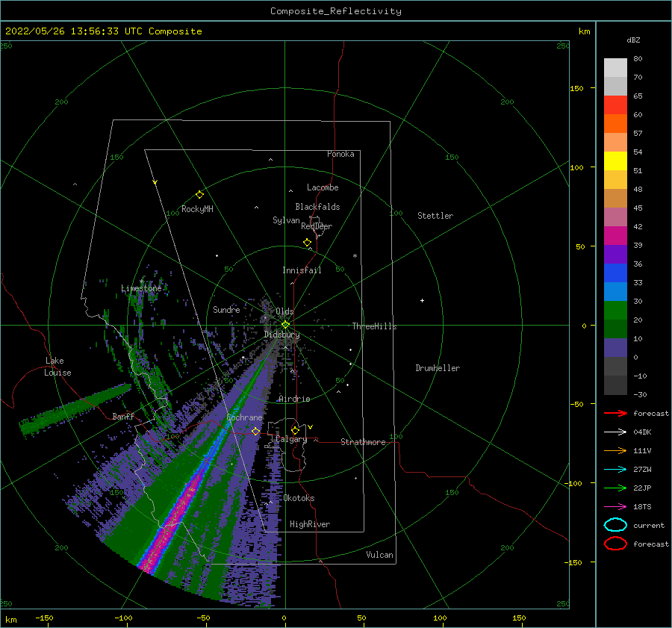Click the Limestone label
Screen dimensions: 672x628
[x=141, y=288]
